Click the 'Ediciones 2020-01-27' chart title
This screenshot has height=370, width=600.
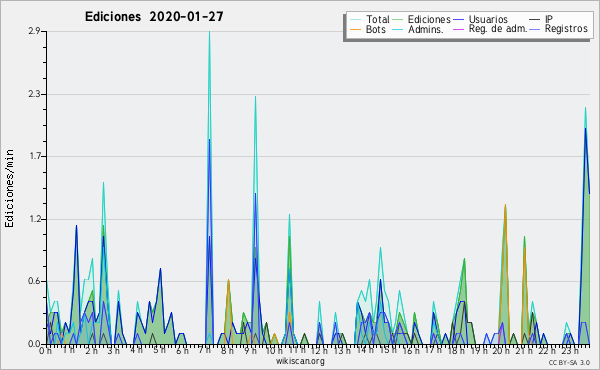coord(154,17)
